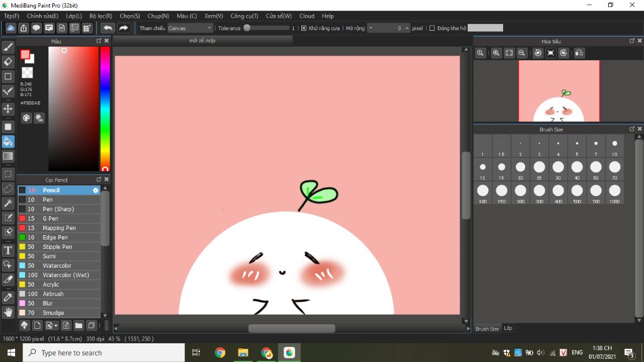Toggle the transparent color swatch

click(x=27, y=73)
